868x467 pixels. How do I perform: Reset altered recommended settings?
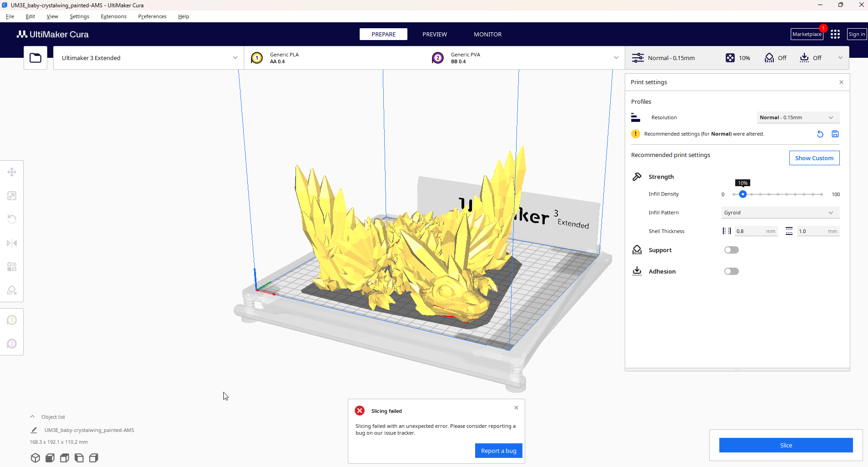(x=819, y=134)
